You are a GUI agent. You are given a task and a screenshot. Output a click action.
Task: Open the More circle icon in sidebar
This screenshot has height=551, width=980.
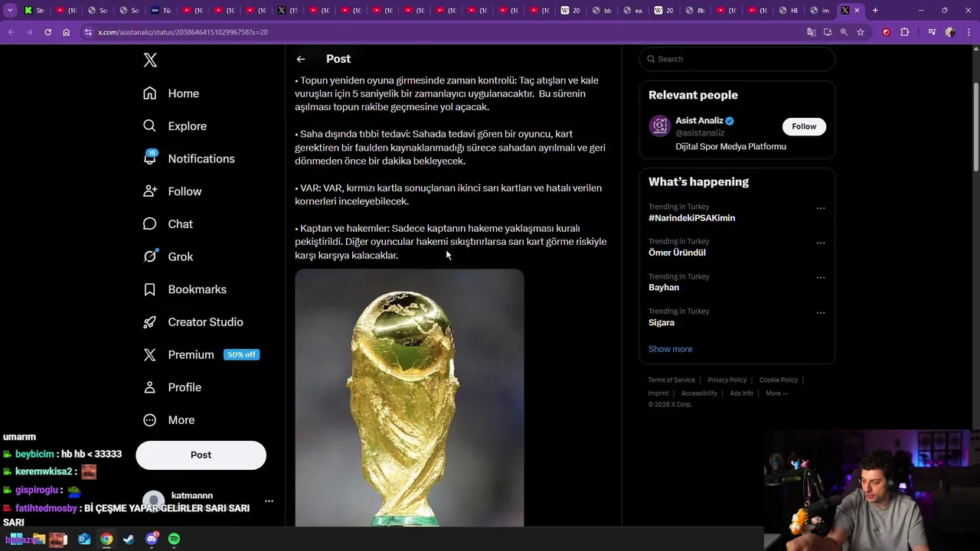(x=150, y=420)
